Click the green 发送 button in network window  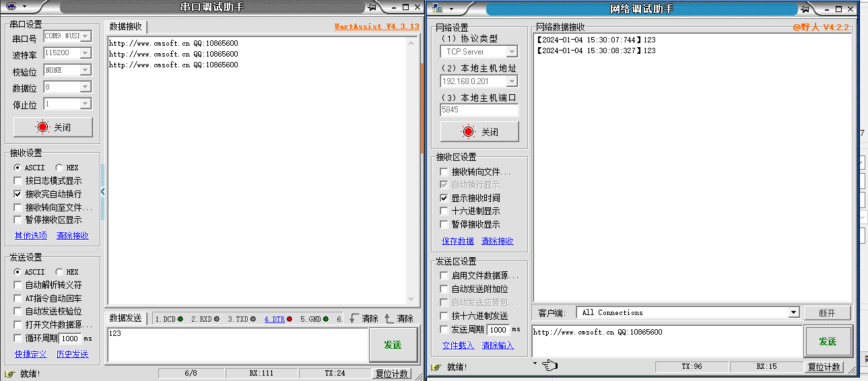[827, 342]
